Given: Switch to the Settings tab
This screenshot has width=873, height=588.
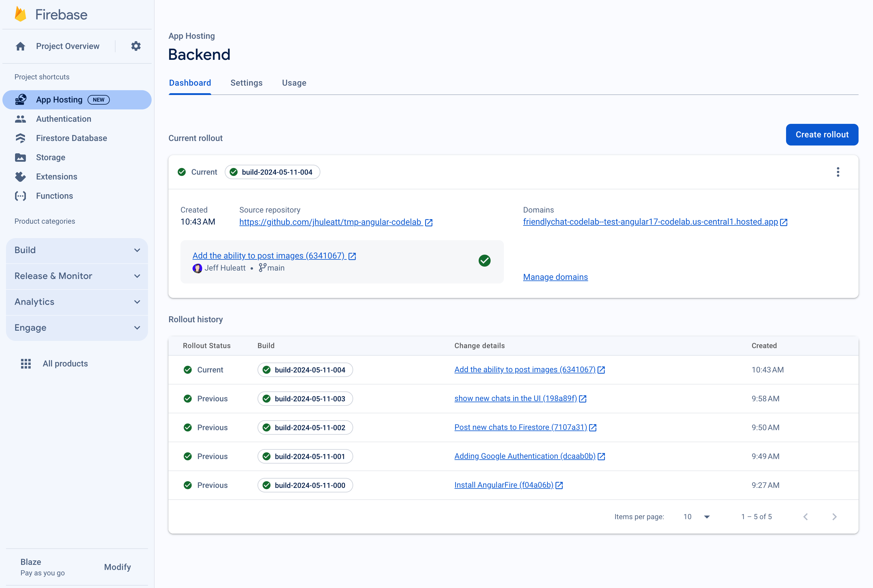Looking at the screenshot, I should [246, 83].
